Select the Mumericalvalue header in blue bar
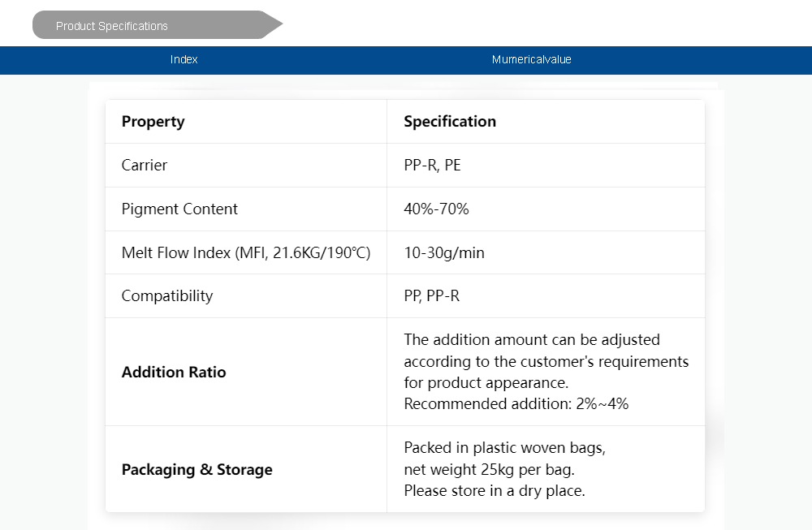This screenshot has height=530, width=812. tap(531, 59)
